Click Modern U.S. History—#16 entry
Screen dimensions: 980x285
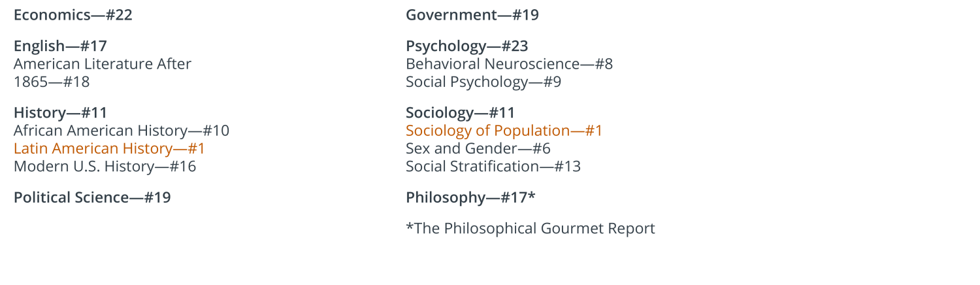pos(105,166)
